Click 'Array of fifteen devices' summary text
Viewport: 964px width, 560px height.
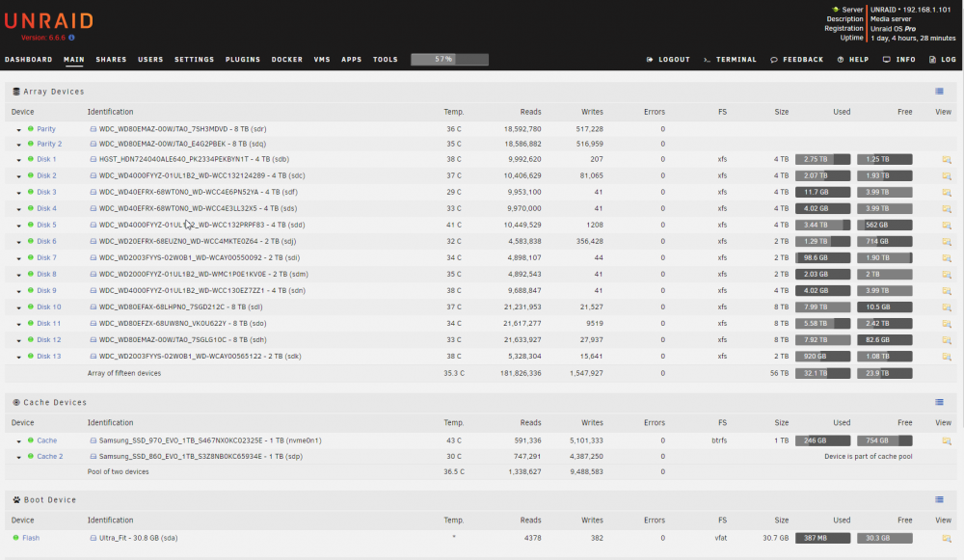124,373
